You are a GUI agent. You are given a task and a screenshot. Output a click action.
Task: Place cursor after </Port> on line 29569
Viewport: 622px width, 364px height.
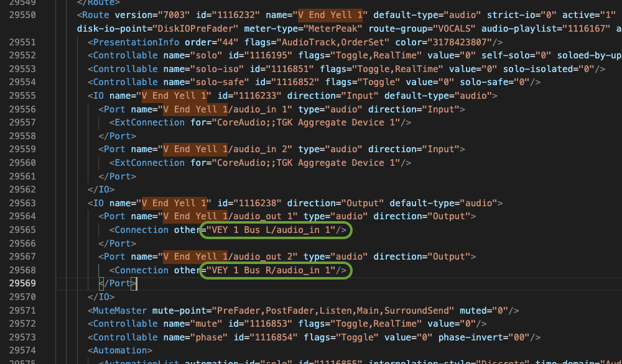136,283
